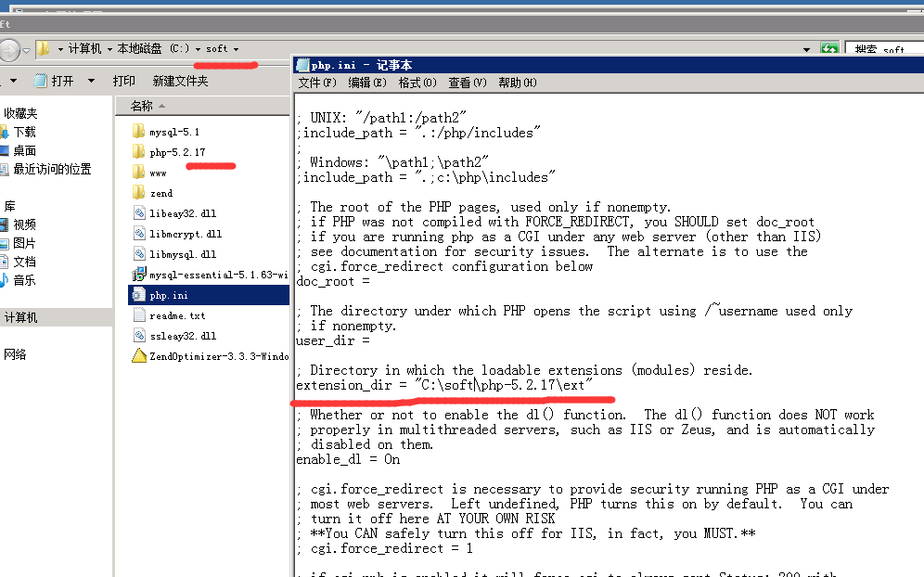924x577 pixels.
Task: Open the 查看(V) menu in Notepad
Action: pyautogui.click(x=468, y=83)
